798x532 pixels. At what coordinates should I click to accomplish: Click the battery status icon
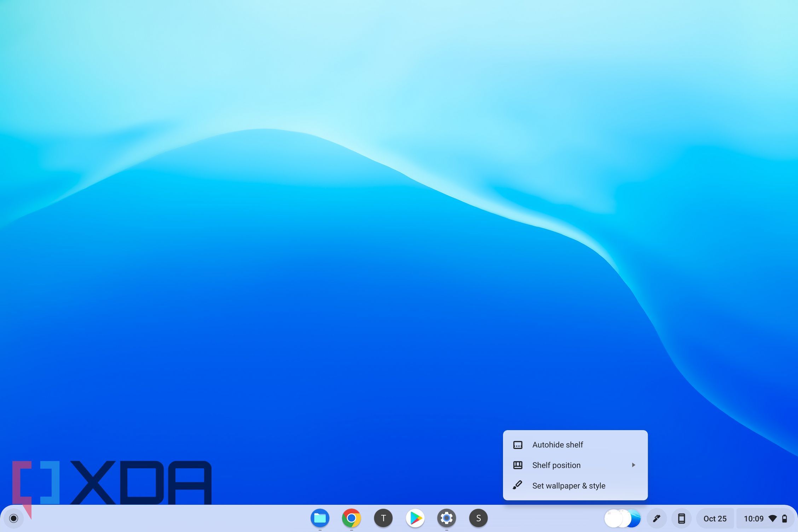(785, 519)
